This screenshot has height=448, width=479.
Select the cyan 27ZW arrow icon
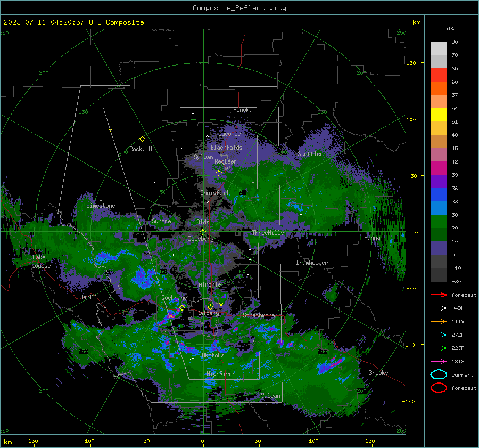pos(439,335)
